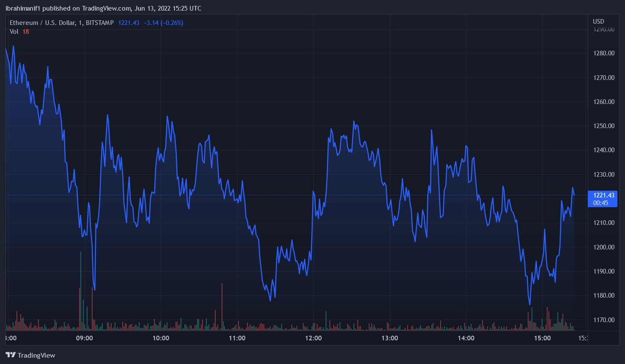Viewport: 625px width, 364px height.
Task: Click the red volume value 18
Action: pos(25,32)
